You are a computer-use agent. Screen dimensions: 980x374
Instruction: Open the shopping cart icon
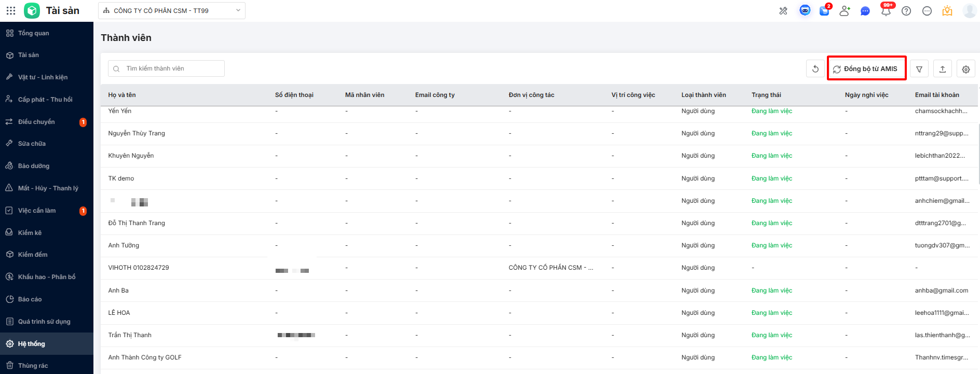824,11
